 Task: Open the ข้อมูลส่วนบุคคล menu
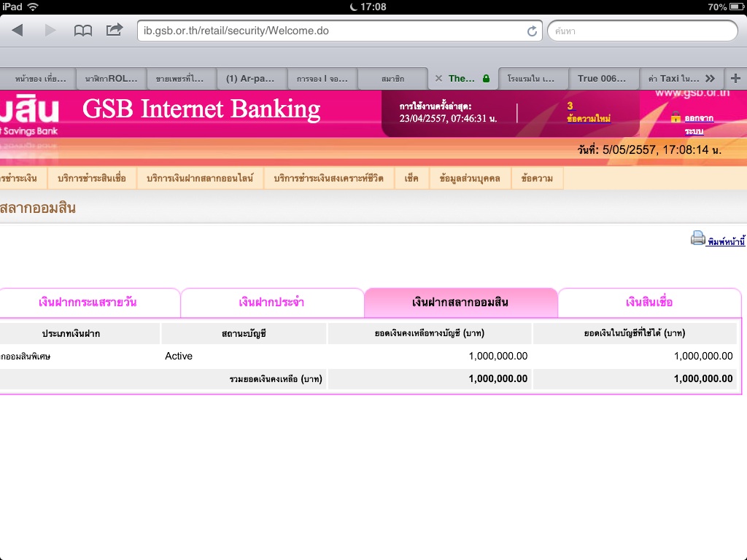point(470,178)
